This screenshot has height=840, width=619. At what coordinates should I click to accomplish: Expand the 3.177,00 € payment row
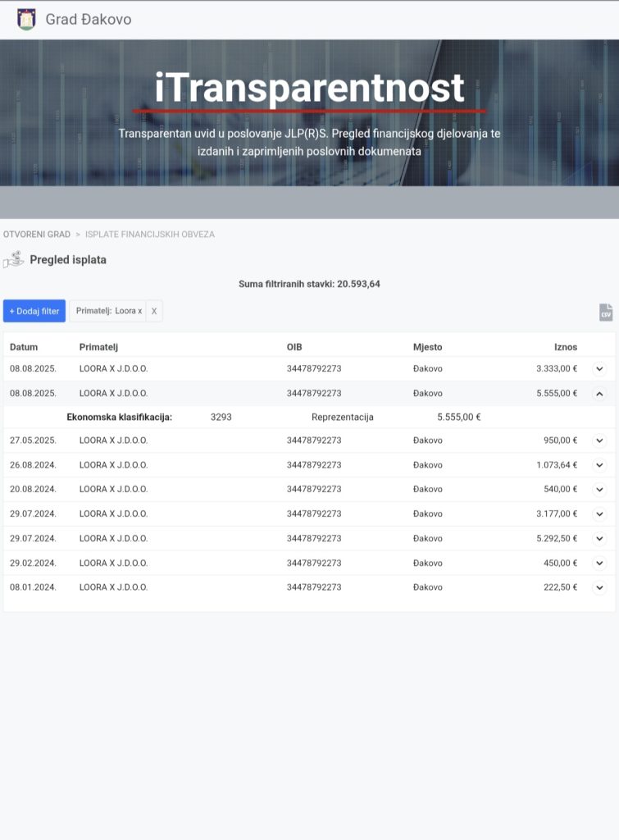599,514
